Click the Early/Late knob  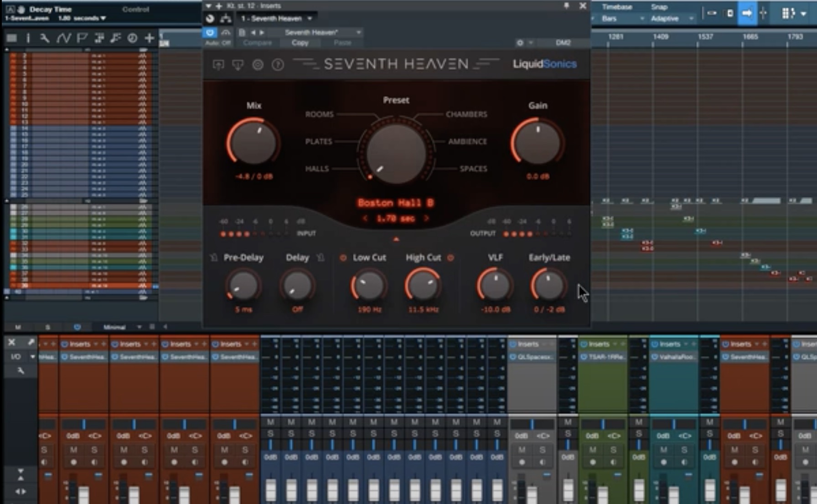tap(548, 286)
